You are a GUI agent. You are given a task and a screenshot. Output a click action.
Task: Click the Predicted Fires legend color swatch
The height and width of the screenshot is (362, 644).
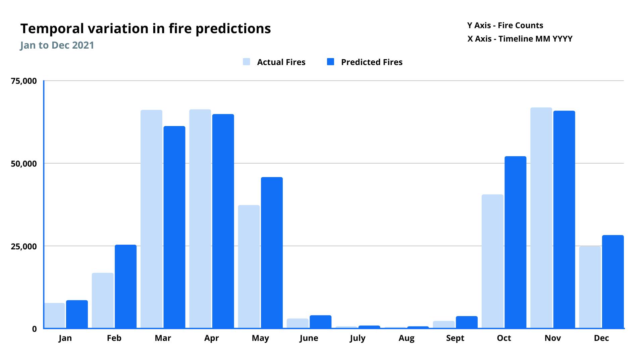point(330,62)
